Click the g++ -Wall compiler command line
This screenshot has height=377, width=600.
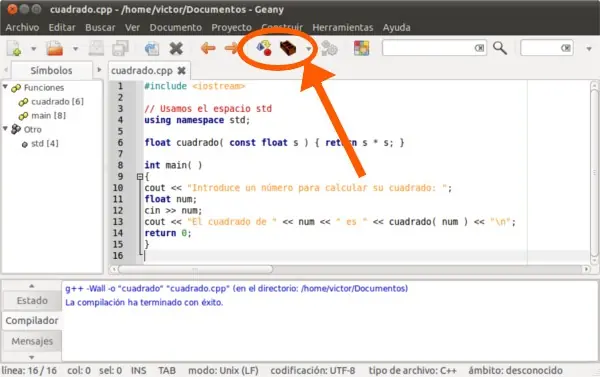coord(236,288)
